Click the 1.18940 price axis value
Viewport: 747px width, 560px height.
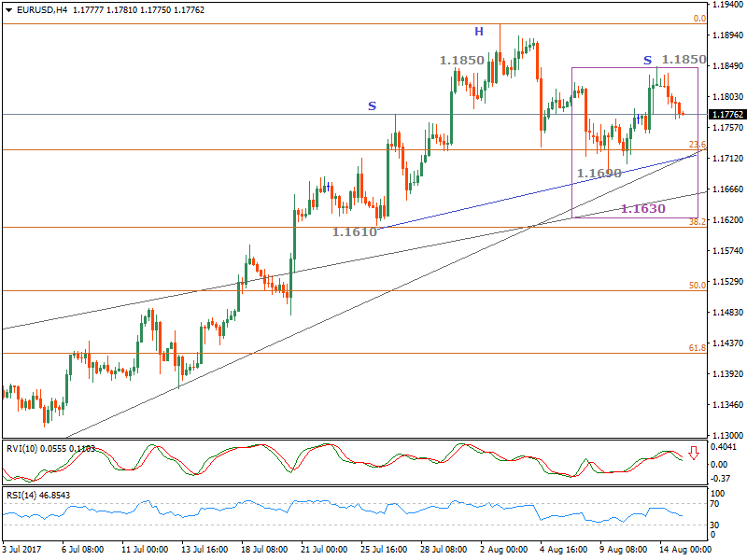727,35
